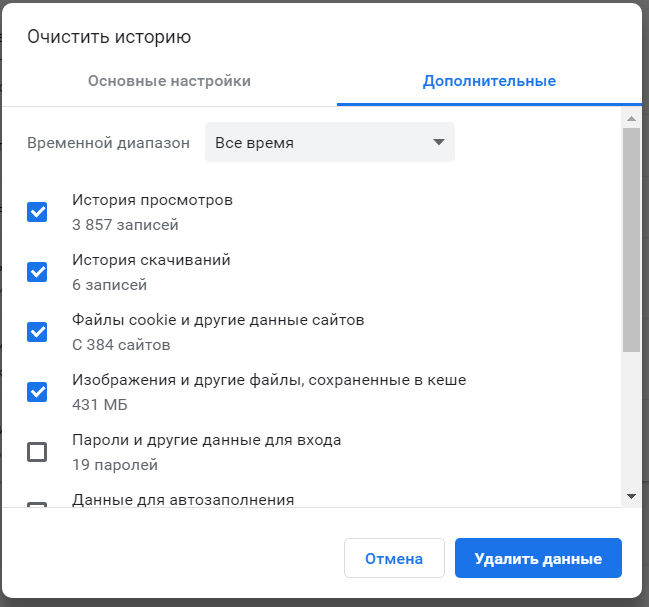Open the Временной диапазон dropdown
This screenshot has height=607, width=649.
click(x=330, y=142)
